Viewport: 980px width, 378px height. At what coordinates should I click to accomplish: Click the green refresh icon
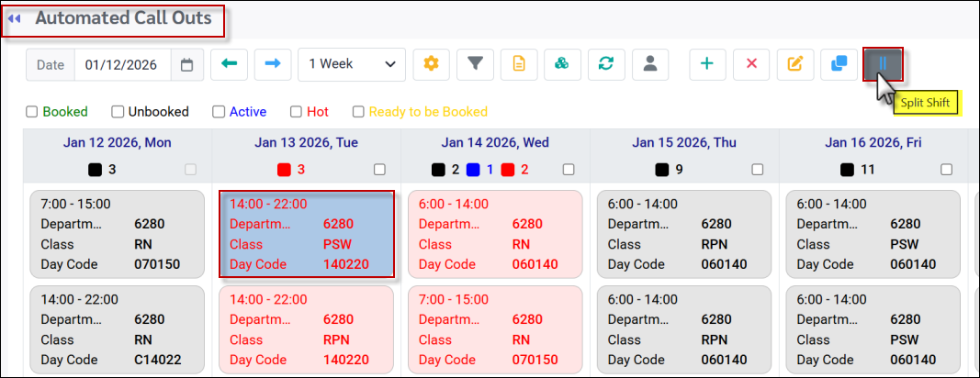(x=605, y=64)
